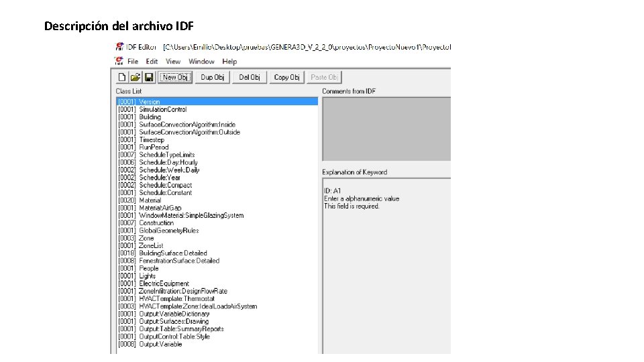644x362 pixels.
Task: Click the New Obj button
Action: [175, 77]
